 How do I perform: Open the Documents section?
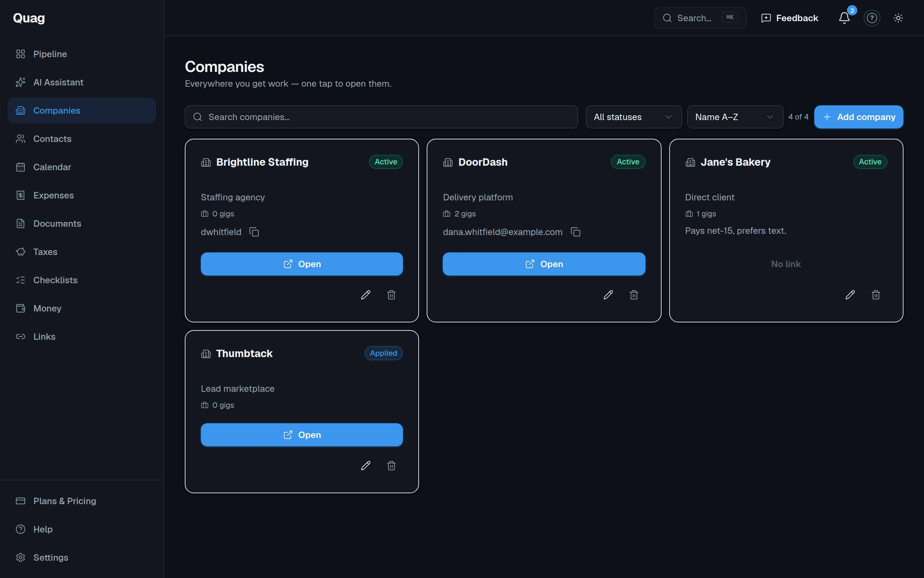pos(82,223)
